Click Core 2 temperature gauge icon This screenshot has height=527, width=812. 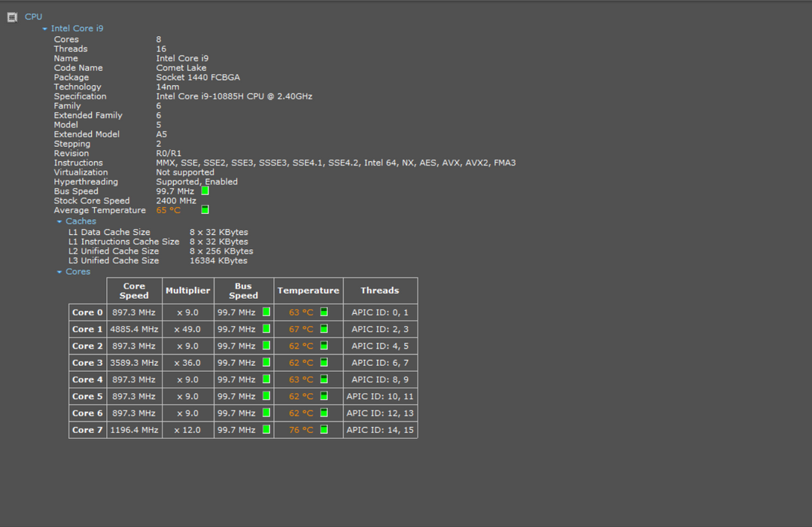tap(324, 346)
